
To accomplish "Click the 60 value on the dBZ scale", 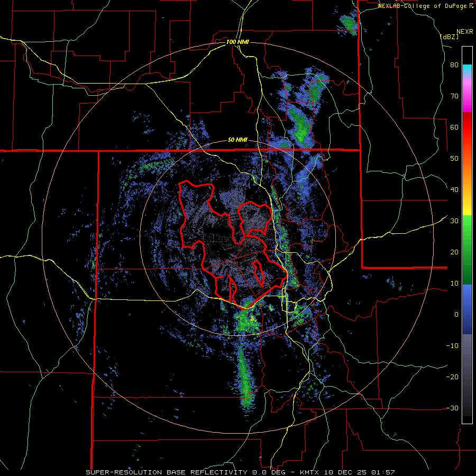I will click(454, 127).
